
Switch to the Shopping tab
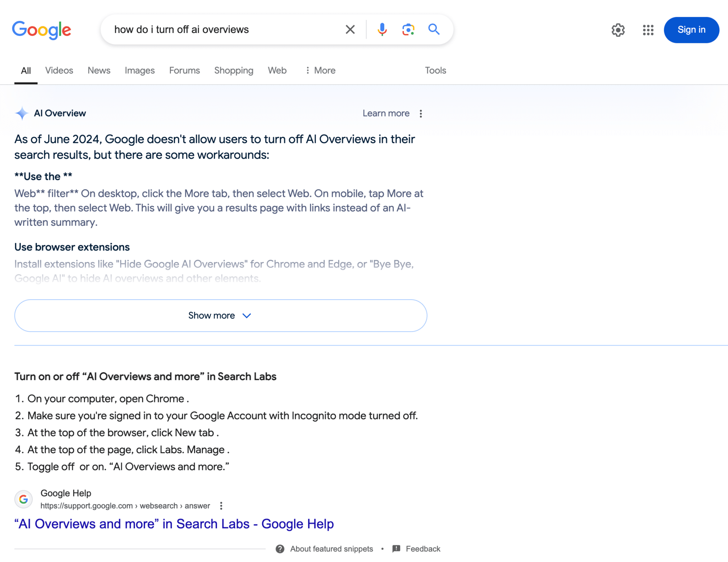(234, 70)
